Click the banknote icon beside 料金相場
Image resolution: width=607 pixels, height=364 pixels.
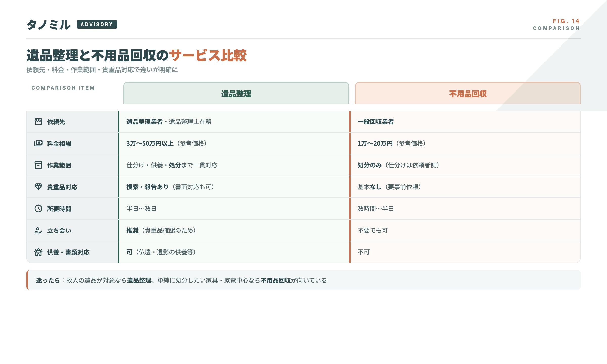tap(38, 143)
